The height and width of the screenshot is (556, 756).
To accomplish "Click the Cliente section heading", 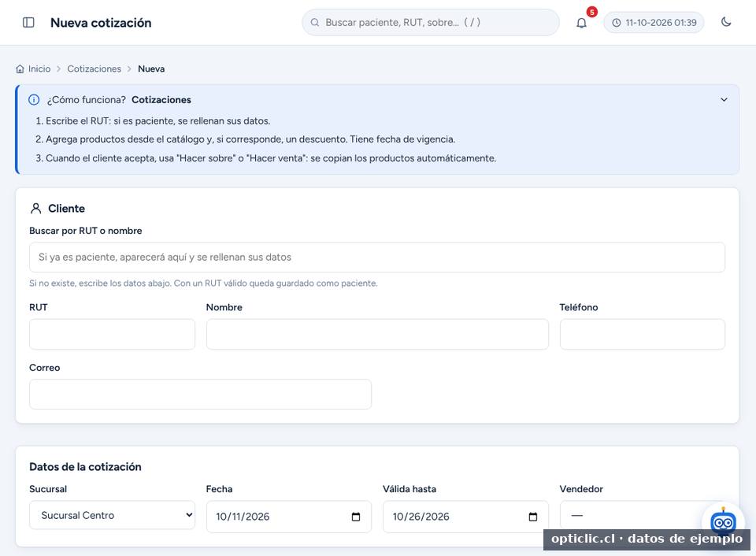I will pyautogui.click(x=66, y=209).
